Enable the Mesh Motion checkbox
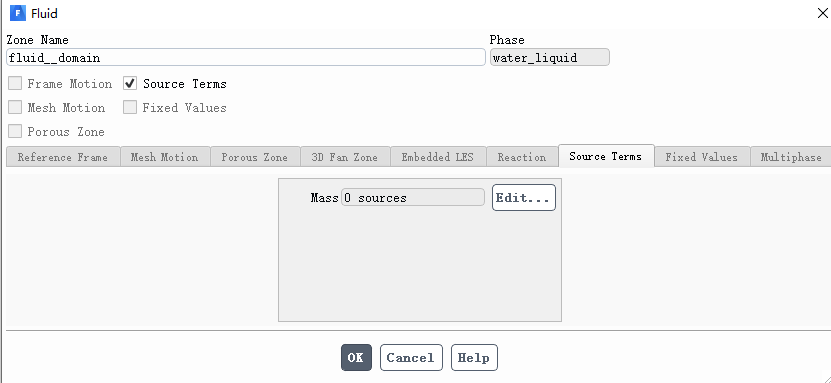This screenshot has height=383, width=831. 15,108
